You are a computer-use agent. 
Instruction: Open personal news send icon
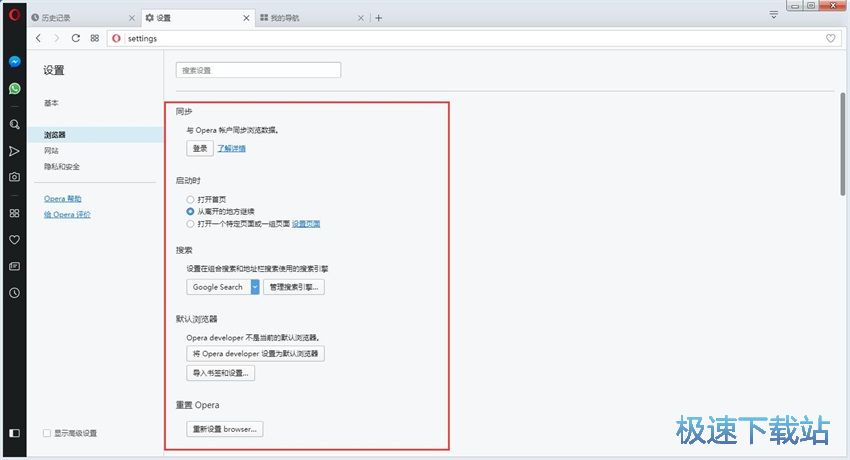click(15, 151)
